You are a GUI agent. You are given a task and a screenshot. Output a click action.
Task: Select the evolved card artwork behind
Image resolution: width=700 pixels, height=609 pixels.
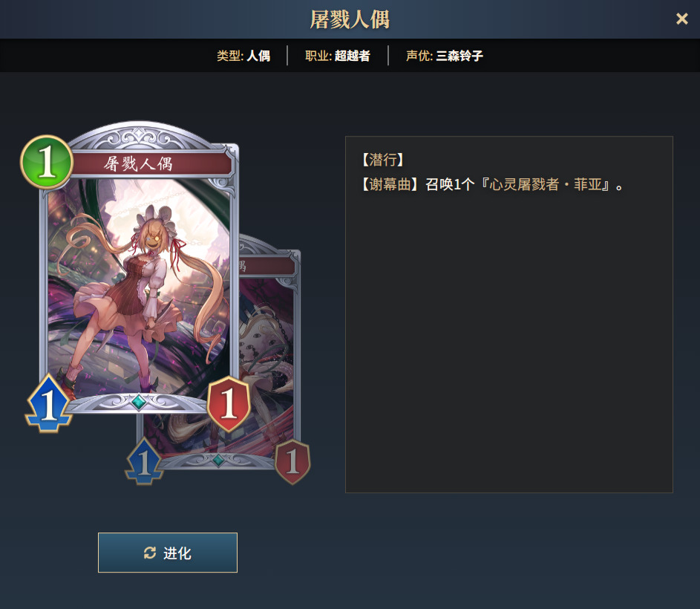click(x=266, y=353)
